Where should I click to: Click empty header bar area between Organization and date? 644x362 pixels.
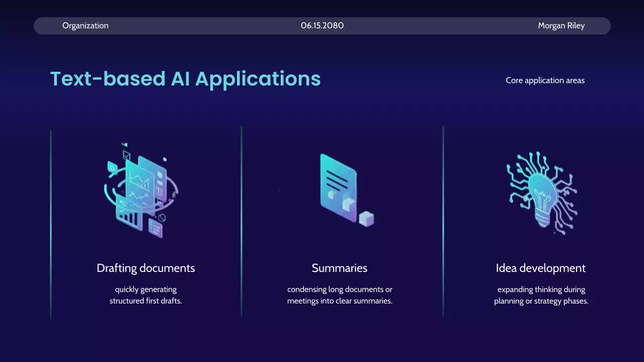(201, 26)
